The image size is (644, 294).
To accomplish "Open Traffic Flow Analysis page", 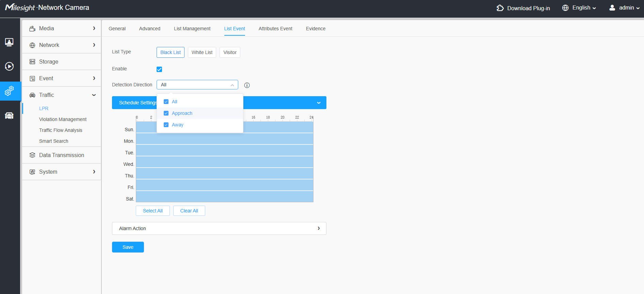I will (x=61, y=130).
